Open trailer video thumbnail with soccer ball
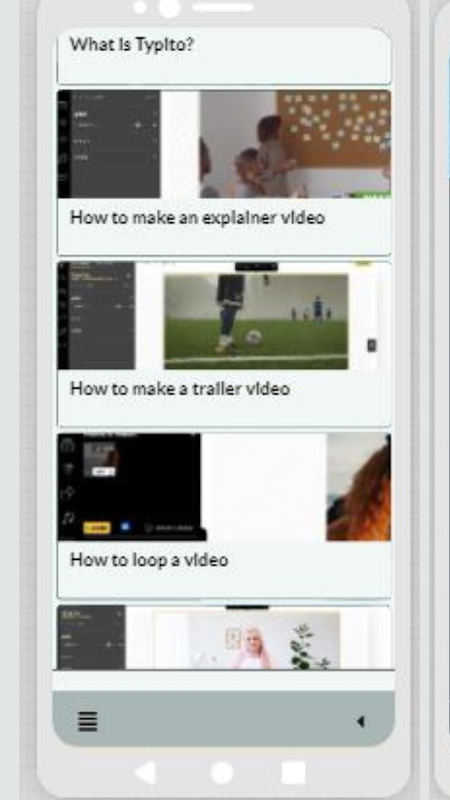 coord(224,315)
